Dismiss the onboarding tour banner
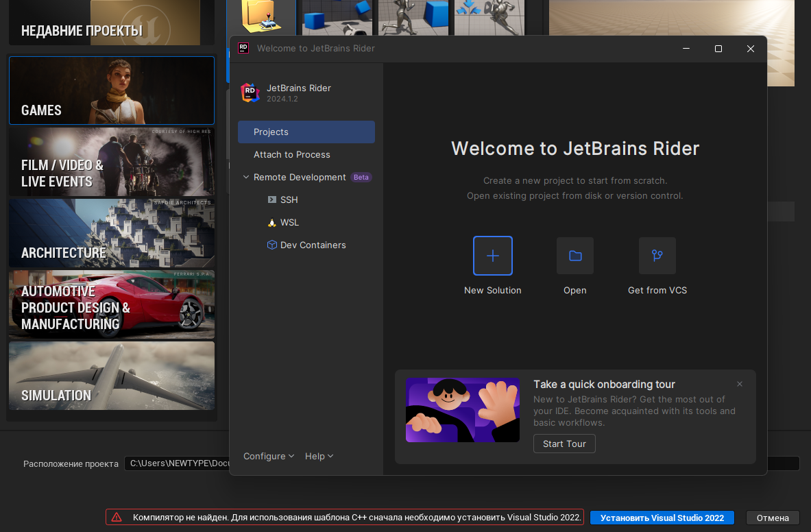This screenshot has height=532, width=811. [739, 384]
